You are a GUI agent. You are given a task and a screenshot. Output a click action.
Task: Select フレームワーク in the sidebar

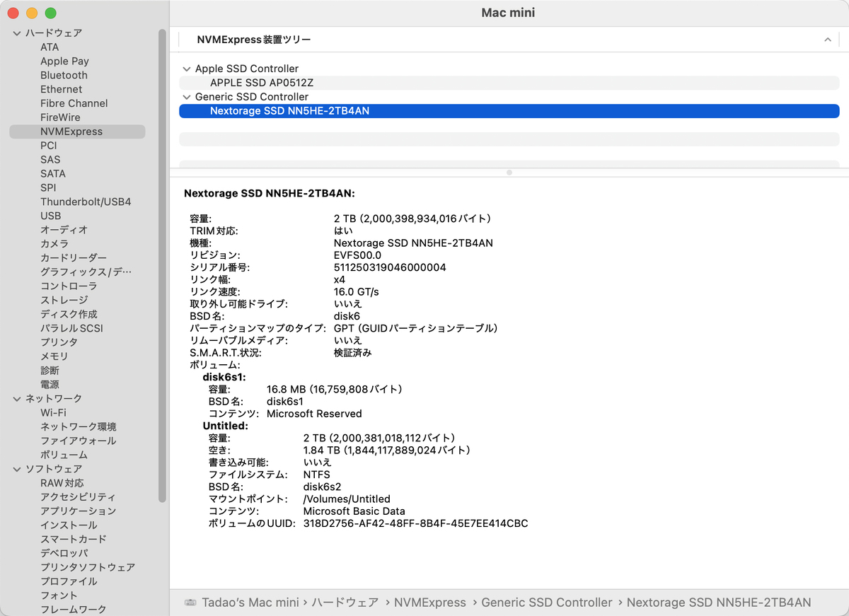[x=74, y=610]
